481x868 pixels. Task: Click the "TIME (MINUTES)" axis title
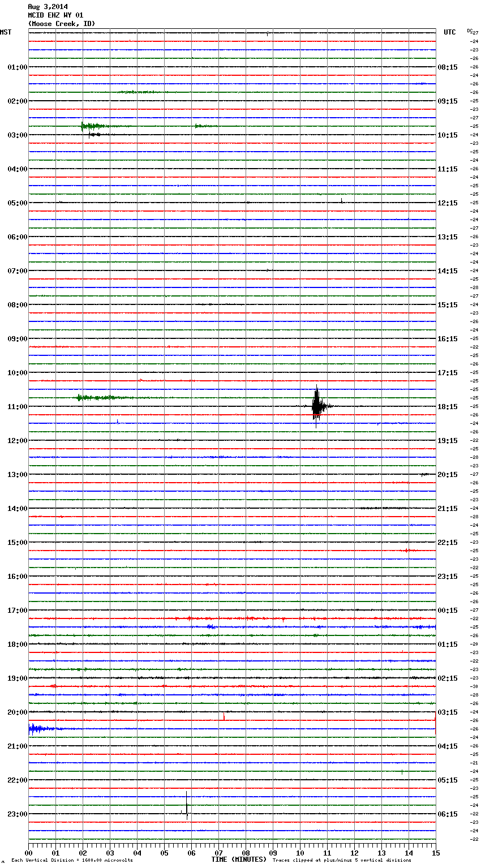tap(239, 860)
